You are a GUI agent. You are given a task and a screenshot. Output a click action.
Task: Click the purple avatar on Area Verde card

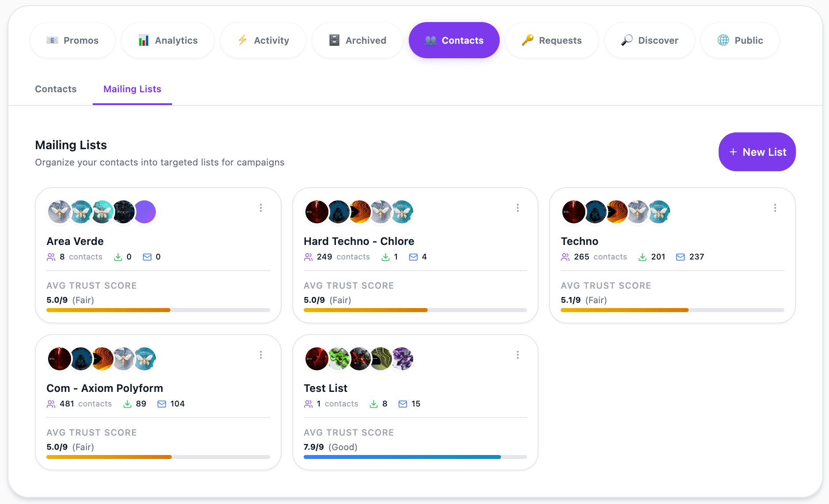(x=145, y=212)
